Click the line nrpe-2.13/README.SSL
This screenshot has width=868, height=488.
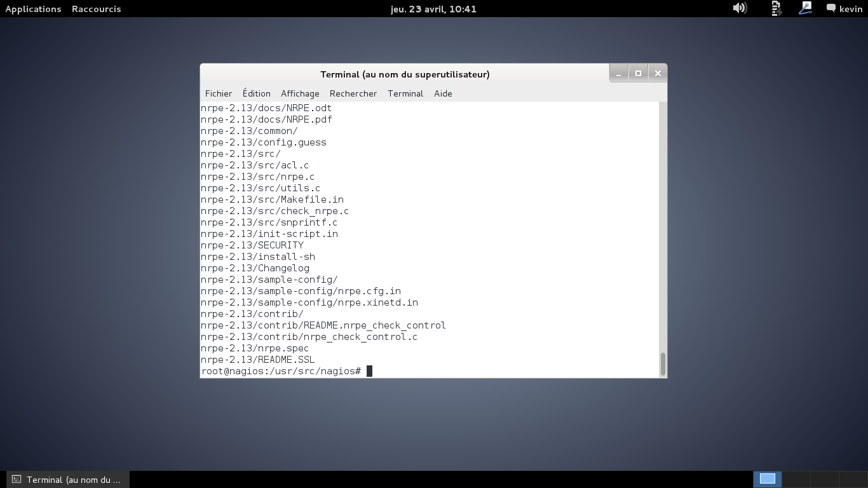(258, 360)
